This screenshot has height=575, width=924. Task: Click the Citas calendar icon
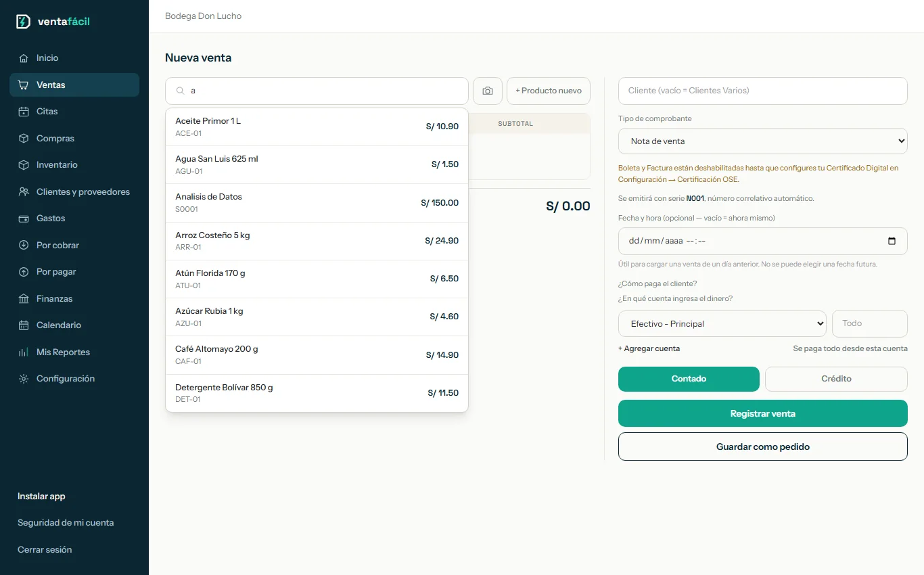coord(24,112)
